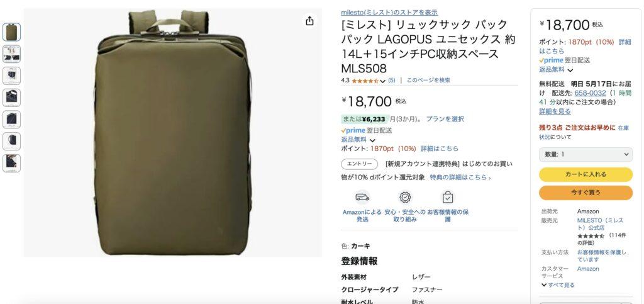Click the エントリー button
Screen dimensions: 644x304
(359, 164)
